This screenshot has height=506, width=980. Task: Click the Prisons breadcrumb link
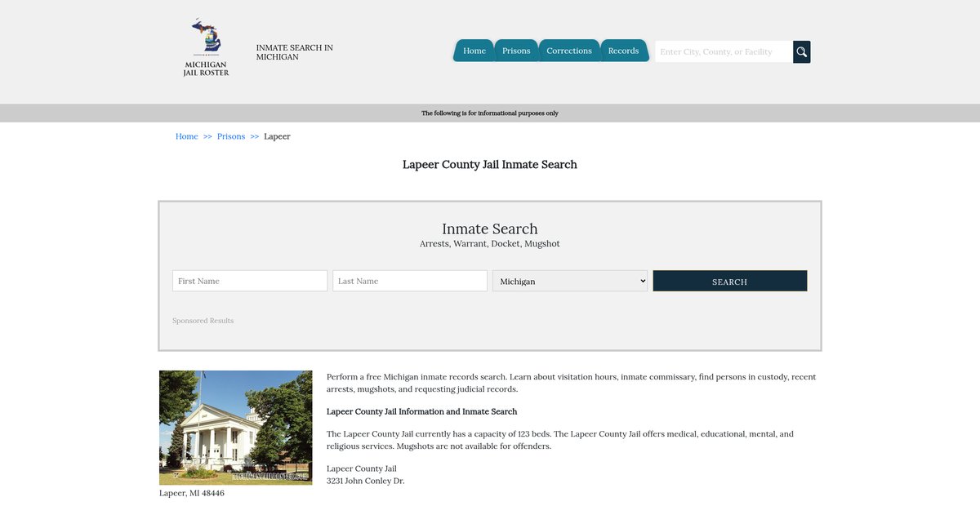point(231,136)
